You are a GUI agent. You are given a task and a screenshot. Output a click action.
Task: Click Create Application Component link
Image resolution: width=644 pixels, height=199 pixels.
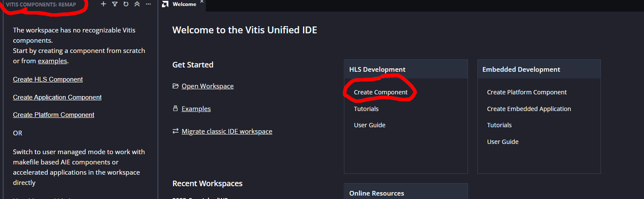[57, 97]
